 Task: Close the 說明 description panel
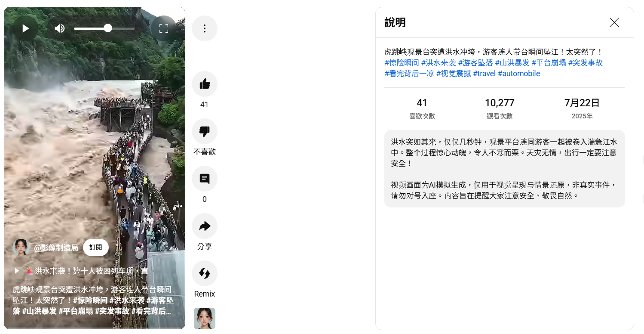coord(614,22)
